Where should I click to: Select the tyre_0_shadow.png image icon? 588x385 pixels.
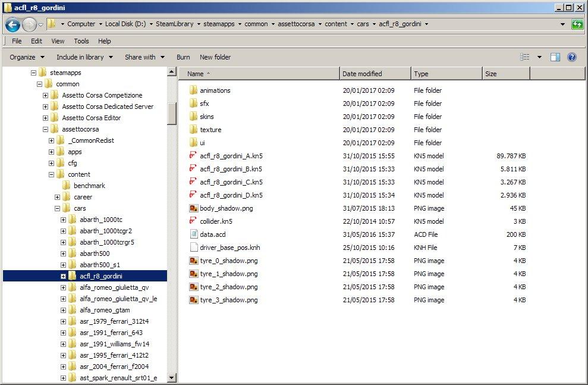click(x=193, y=261)
